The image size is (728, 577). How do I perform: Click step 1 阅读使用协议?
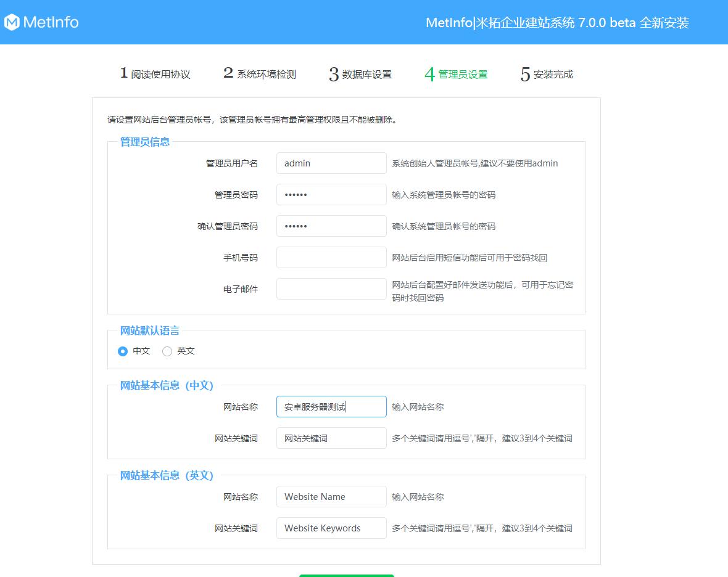point(157,73)
